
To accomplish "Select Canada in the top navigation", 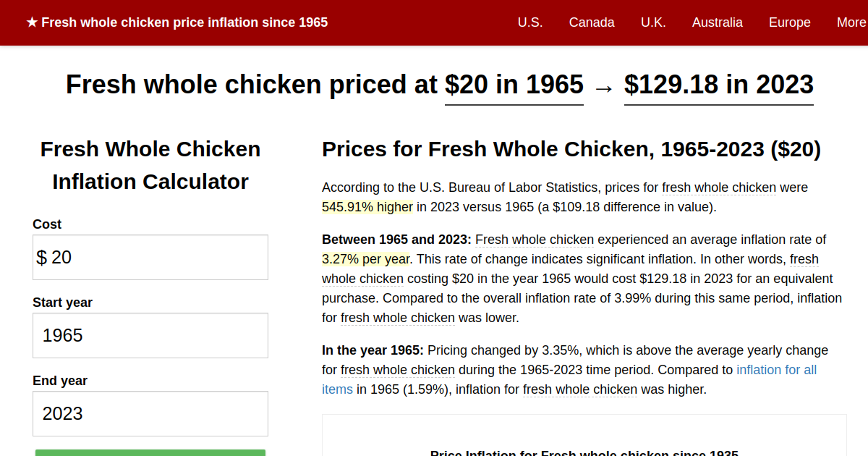I will (592, 22).
